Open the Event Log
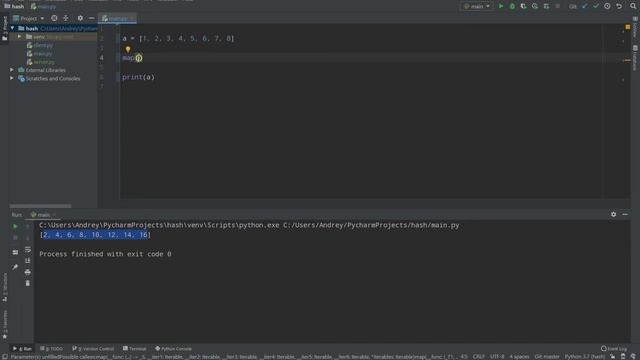 [613, 349]
